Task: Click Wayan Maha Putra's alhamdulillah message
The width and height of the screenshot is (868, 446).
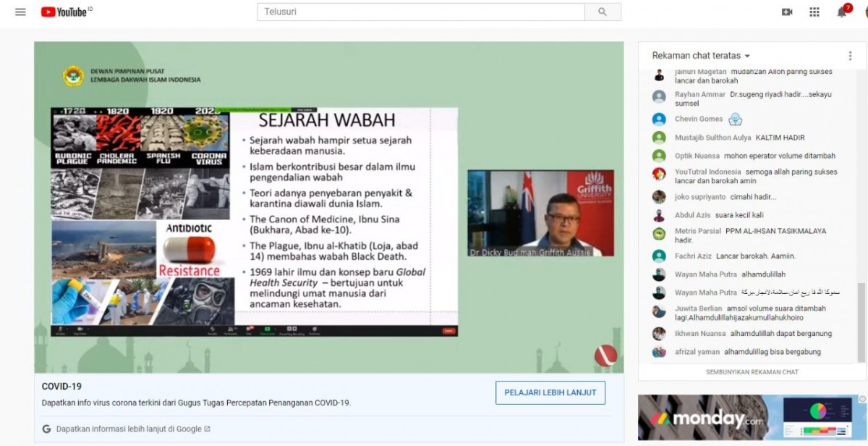Action: pos(757,274)
